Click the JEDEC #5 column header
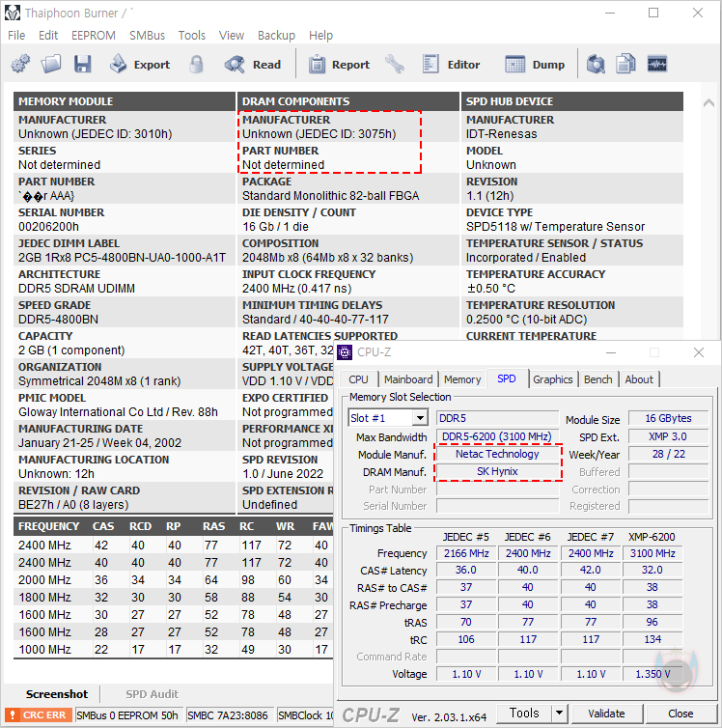Image resolution: width=722 pixels, height=728 pixels. point(466,537)
